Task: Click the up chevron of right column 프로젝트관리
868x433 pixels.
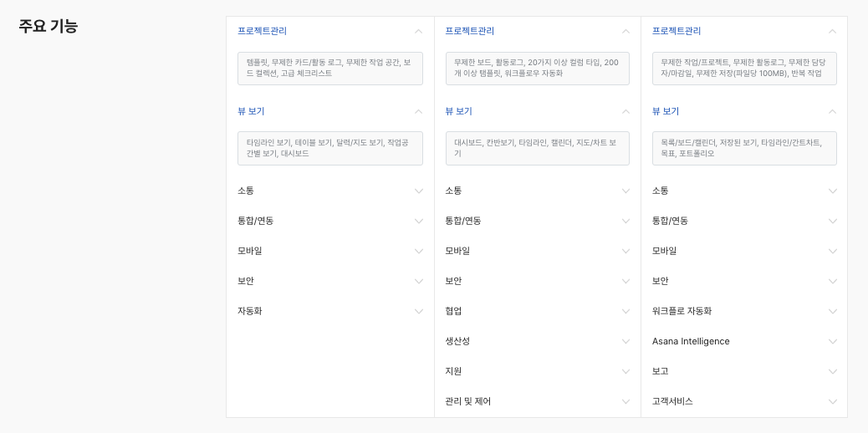Action: (x=832, y=31)
